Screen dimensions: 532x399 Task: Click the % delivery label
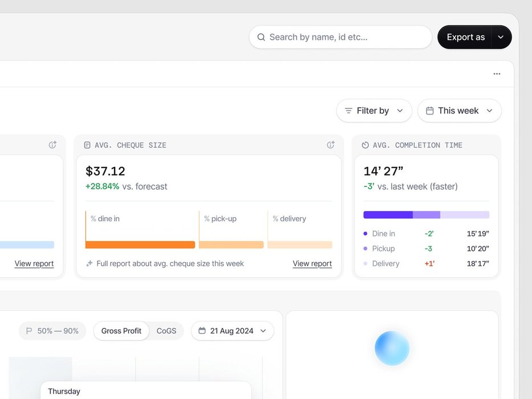coord(290,218)
